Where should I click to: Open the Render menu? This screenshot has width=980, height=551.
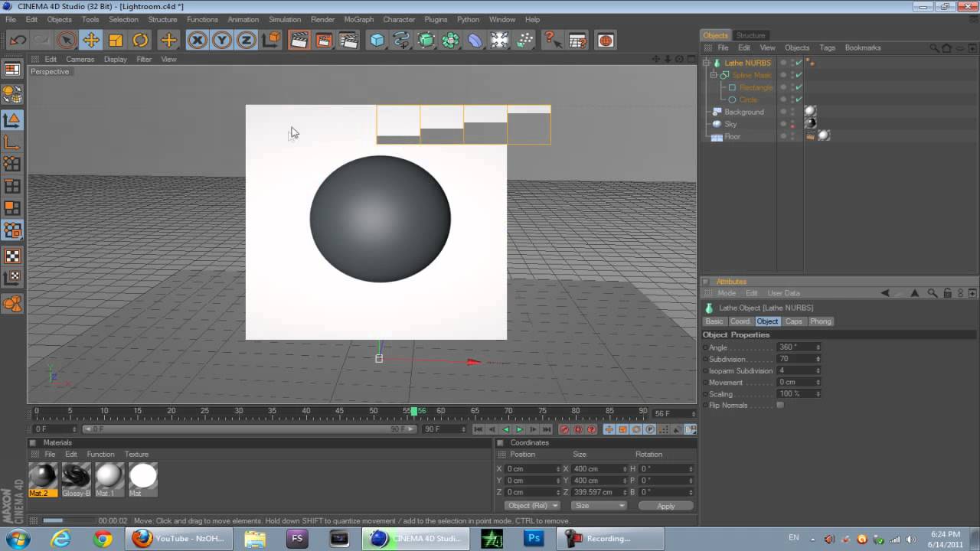(322, 19)
